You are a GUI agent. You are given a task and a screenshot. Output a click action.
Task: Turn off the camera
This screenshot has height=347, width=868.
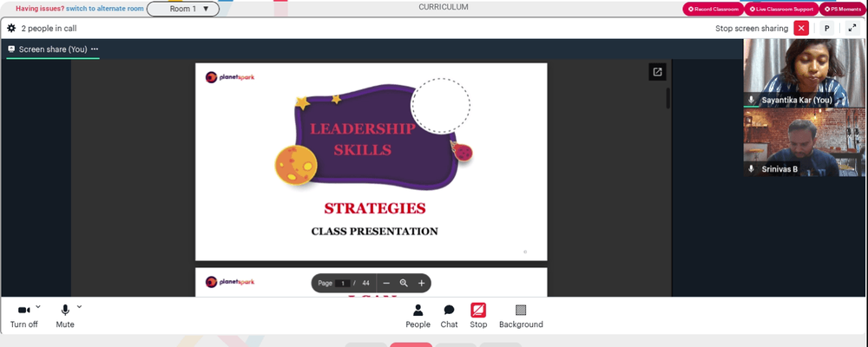[23, 316]
